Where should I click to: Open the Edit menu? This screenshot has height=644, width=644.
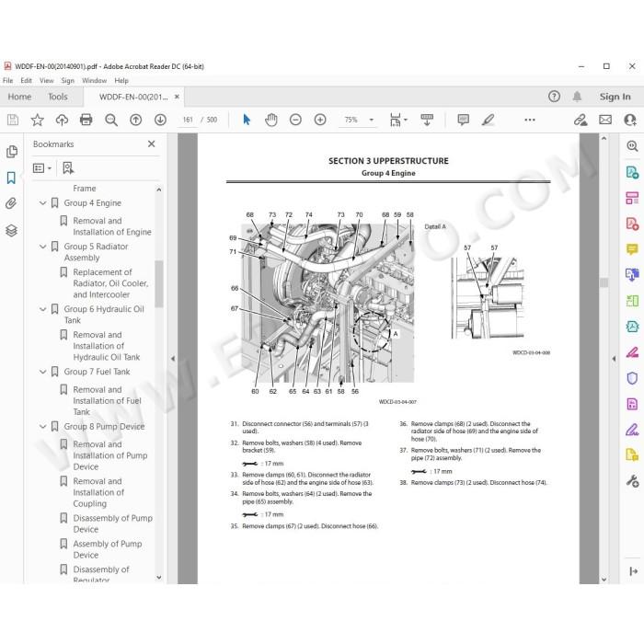coord(27,81)
